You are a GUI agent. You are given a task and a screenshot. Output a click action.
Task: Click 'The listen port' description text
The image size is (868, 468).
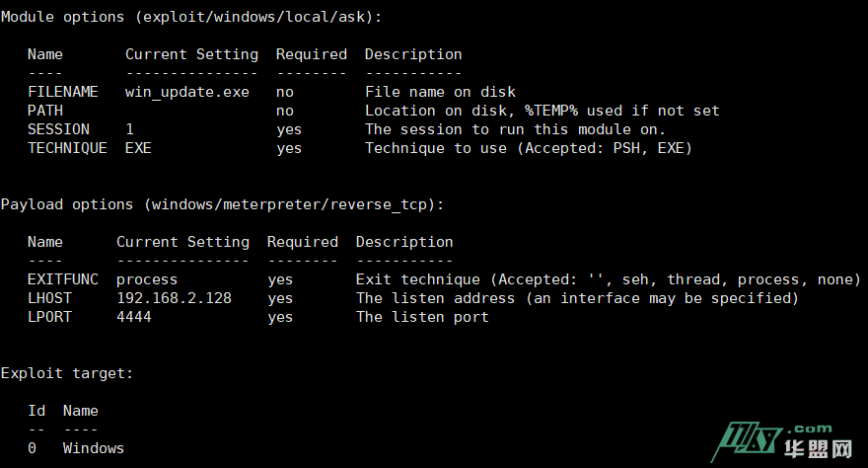click(x=422, y=317)
